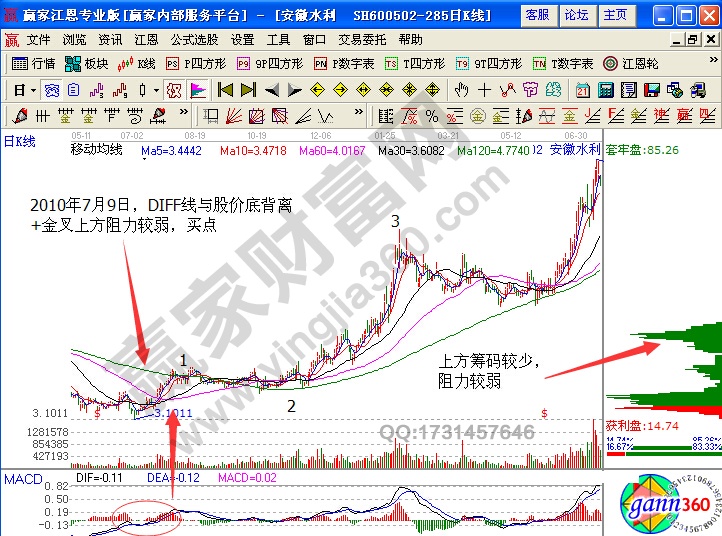Open the 行情 quotes view
The height and width of the screenshot is (536, 722).
(34, 63)
